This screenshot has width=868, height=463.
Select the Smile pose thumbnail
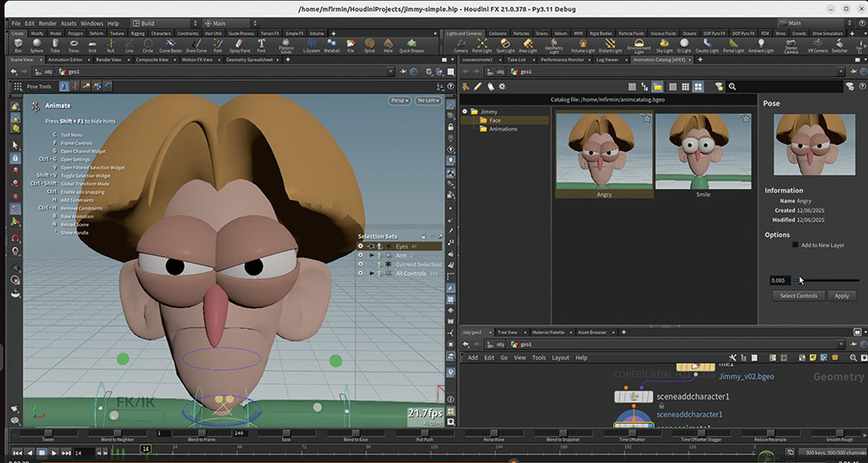(x=702, y=153)
